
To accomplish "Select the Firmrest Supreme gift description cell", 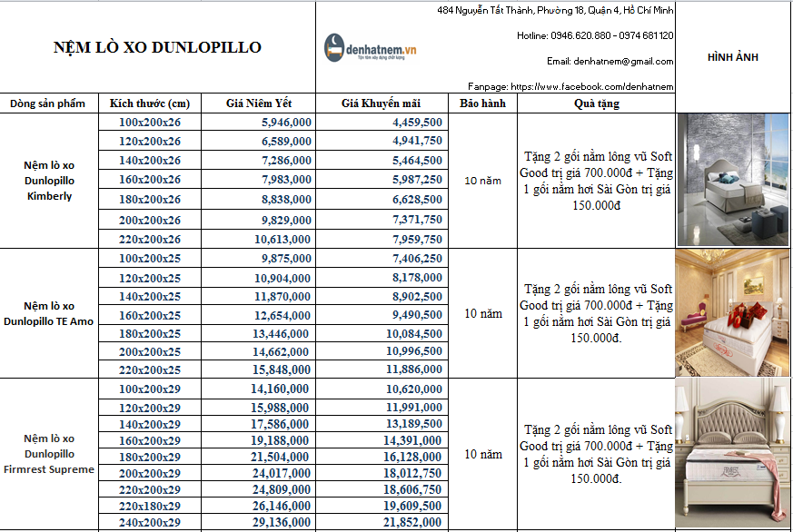I will pos(596,454).
